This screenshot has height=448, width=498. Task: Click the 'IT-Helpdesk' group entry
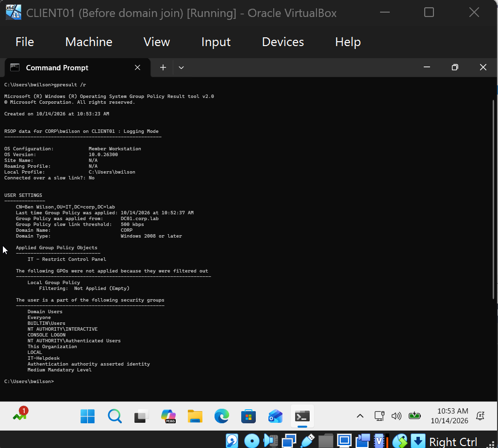pyautogui.click(x=44, y=358)
